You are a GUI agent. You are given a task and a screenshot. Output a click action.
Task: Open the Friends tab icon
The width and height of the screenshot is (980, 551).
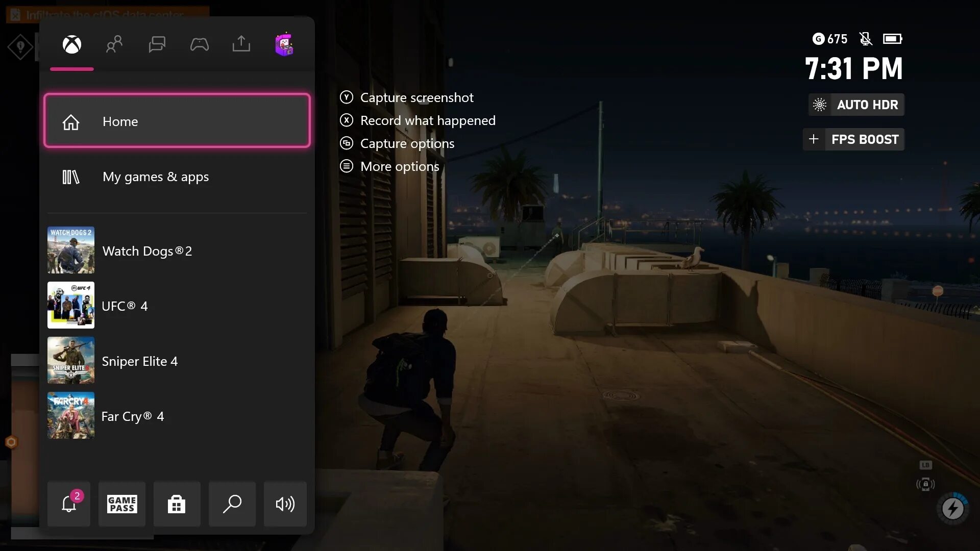pos(114,44)
